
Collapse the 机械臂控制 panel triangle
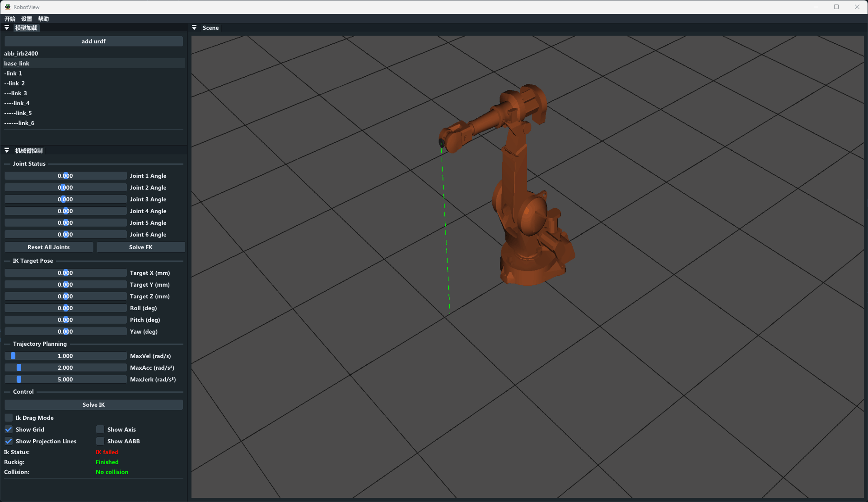tap(7, 150)
